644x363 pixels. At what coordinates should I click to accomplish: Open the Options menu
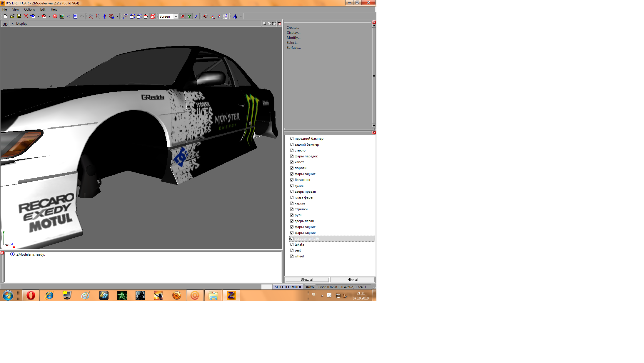point(29,9)
